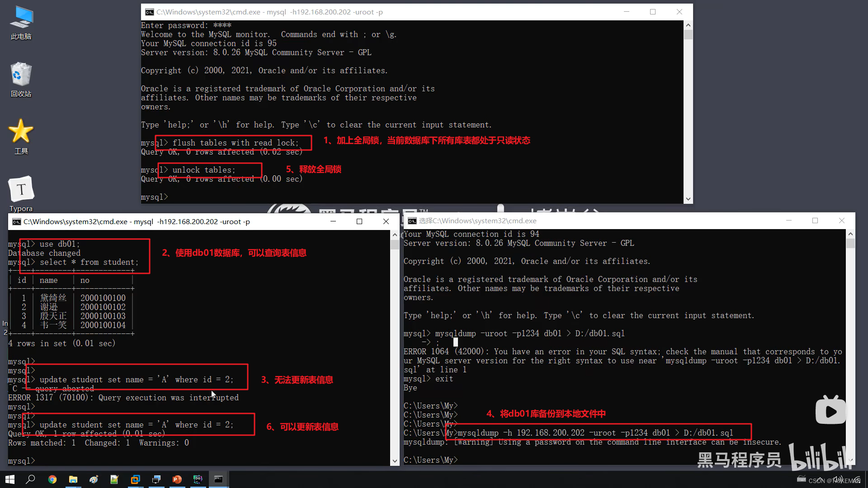The image size is (868, 488).
Task: Open Remote Desktop from taskbar
Action: (x=156, y=479)
